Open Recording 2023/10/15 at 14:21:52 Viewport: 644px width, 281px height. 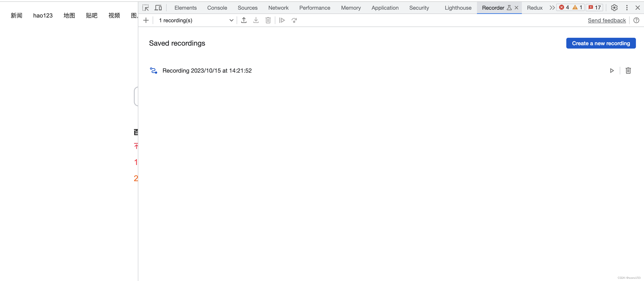[207, 71]
